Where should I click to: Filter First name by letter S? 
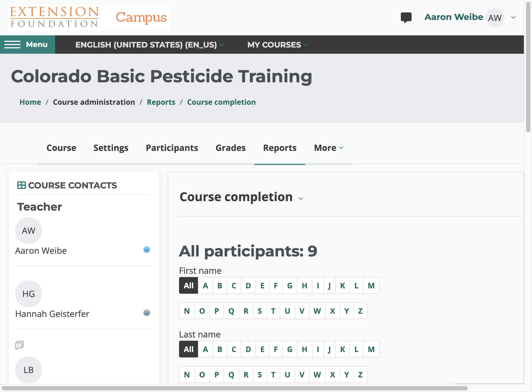[260, 311]
